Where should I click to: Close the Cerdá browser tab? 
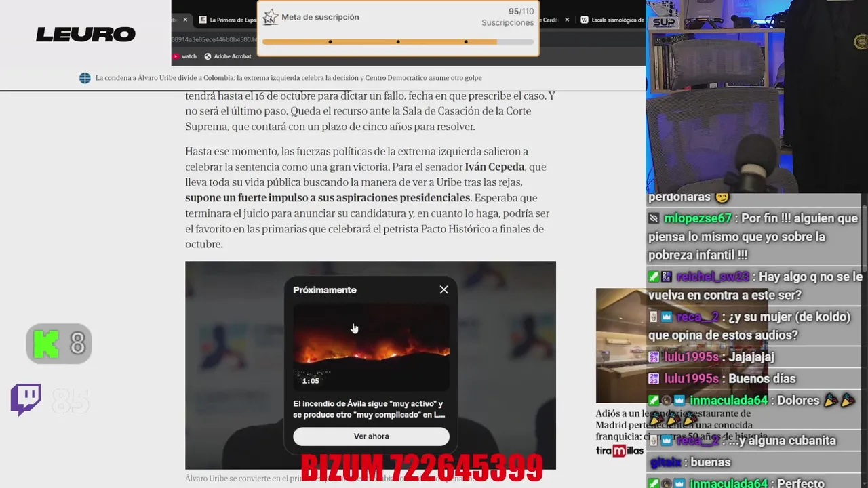pos(566,20)
